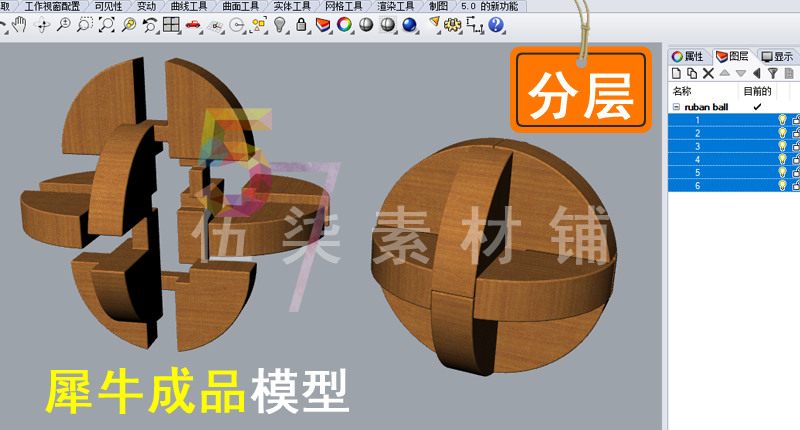Toggle visibility lightbulb of layer 3
The width and height of the screenshot is (800, 430).
(x=782, y=146)
